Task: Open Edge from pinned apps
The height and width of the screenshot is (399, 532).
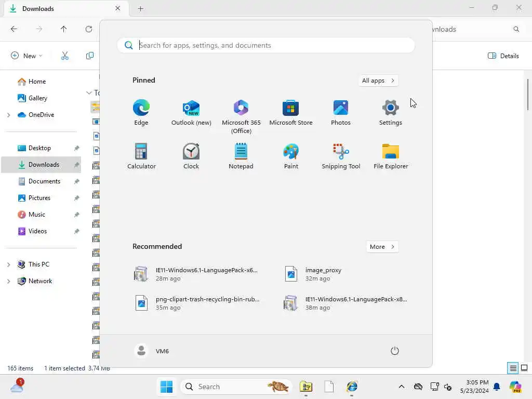Action: click(141, 113)
